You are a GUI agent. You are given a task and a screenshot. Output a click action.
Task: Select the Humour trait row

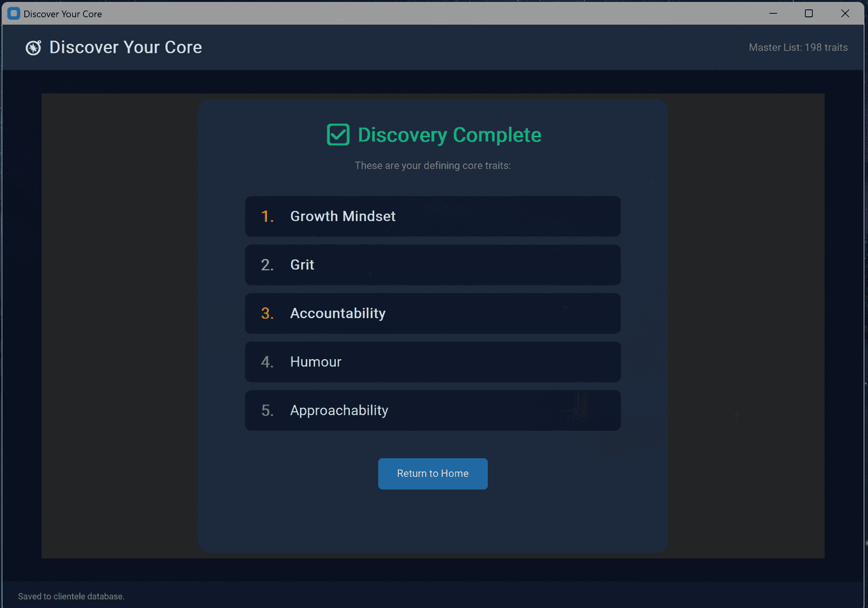[x=433, y=362]
